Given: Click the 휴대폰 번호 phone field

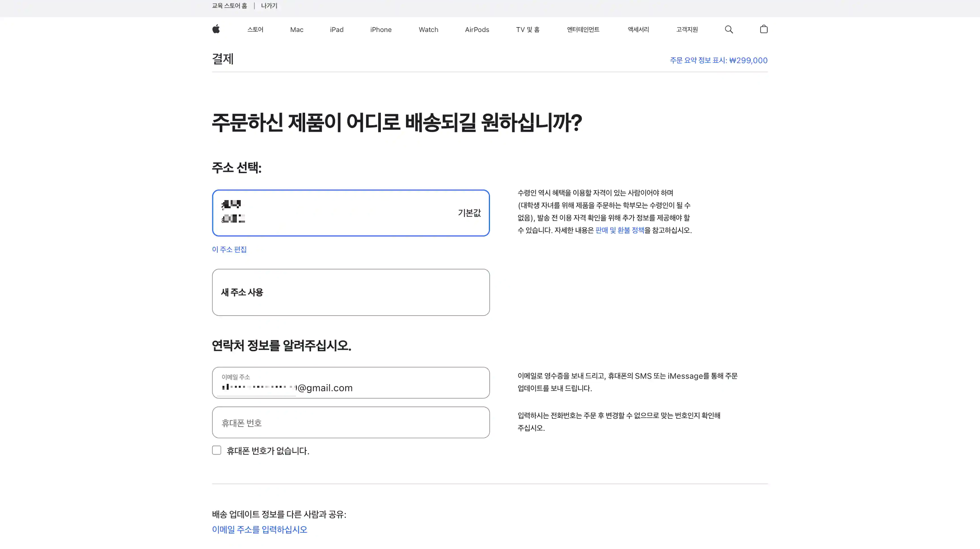Looking at the screenshot, I should point(351,422).
